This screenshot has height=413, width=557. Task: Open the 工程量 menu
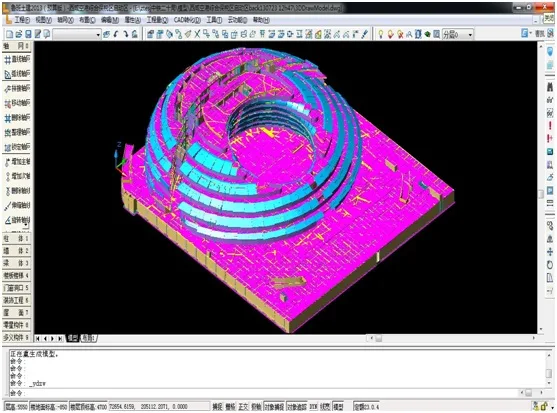(x=157, y=20)
